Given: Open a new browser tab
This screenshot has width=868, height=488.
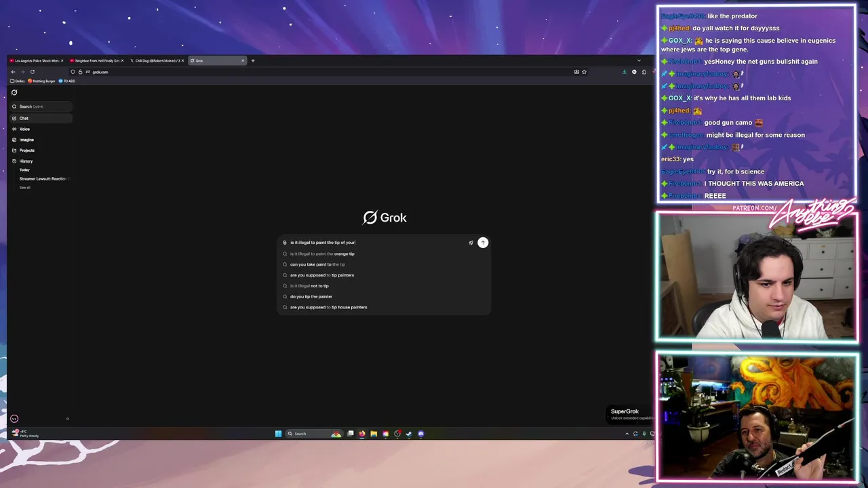Looking at the screenshot, I should pyautogui.click(x=253, y=61).
